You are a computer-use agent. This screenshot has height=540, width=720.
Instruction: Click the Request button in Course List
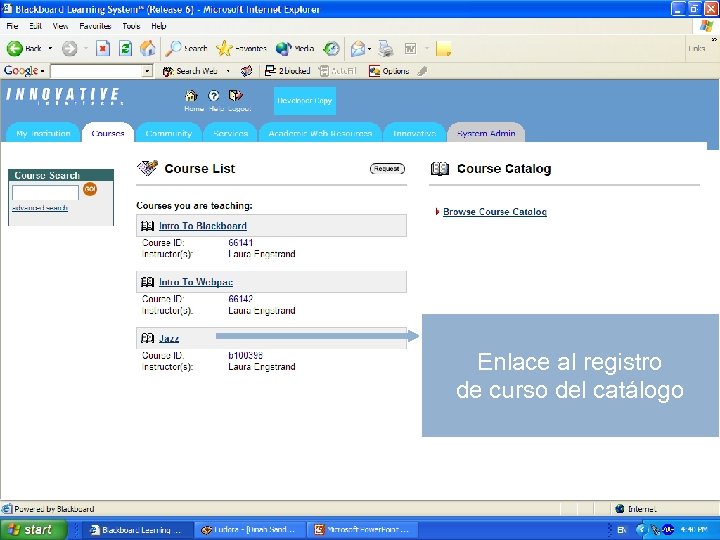click(387, 169)
